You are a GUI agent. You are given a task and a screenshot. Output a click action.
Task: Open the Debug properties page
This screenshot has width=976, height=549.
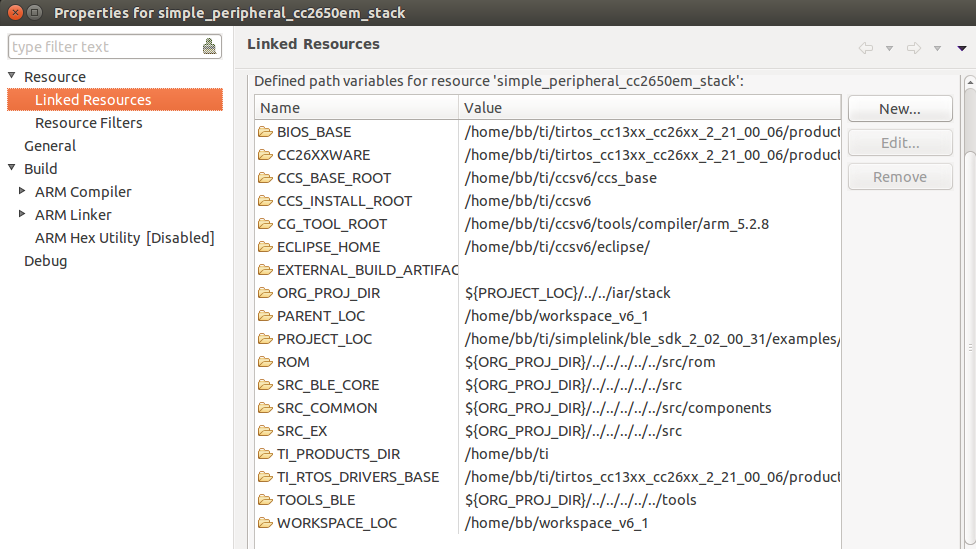click(x=46, y=261)
